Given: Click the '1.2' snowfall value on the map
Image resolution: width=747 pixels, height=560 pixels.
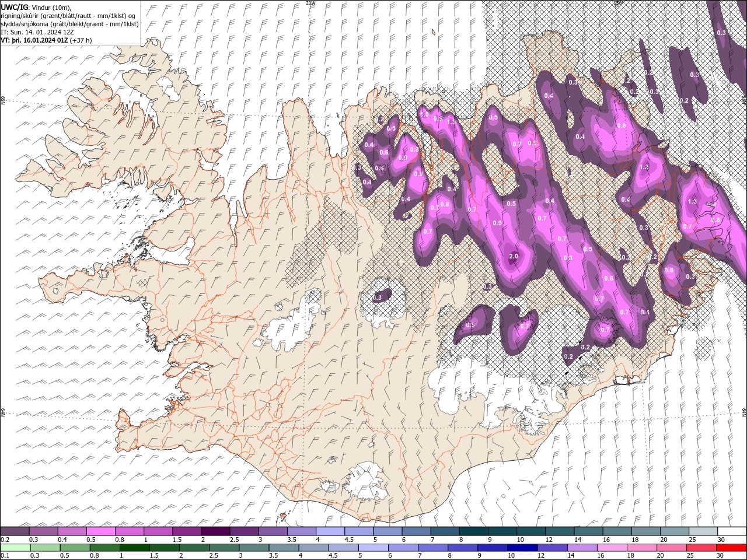Looking at the screenshot, I should coord(644,167).
